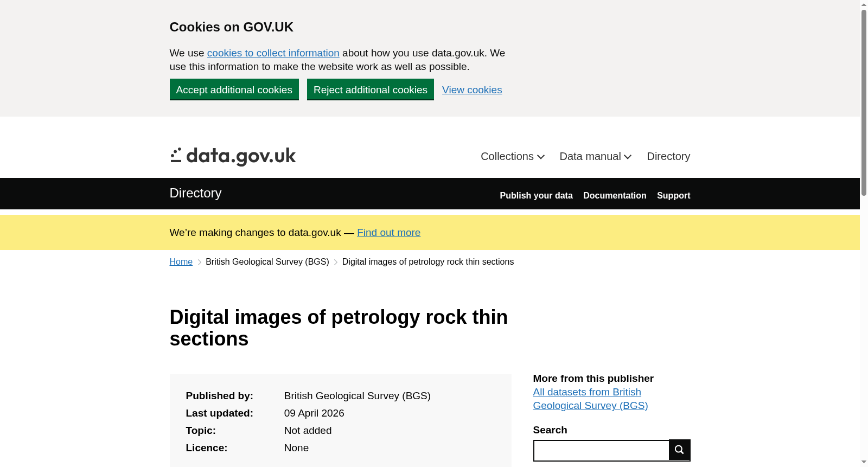Open Support page
The image size is (868, 467).
[x=673, y=195]
